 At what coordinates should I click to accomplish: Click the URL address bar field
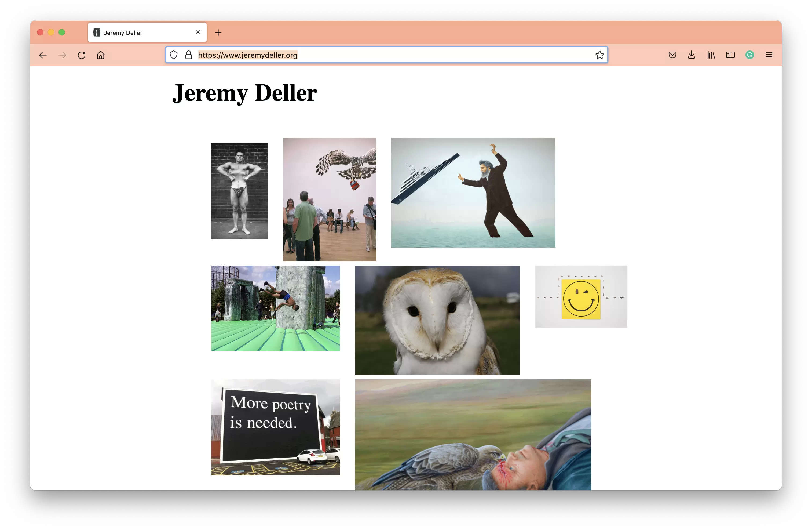pos(386,55)
